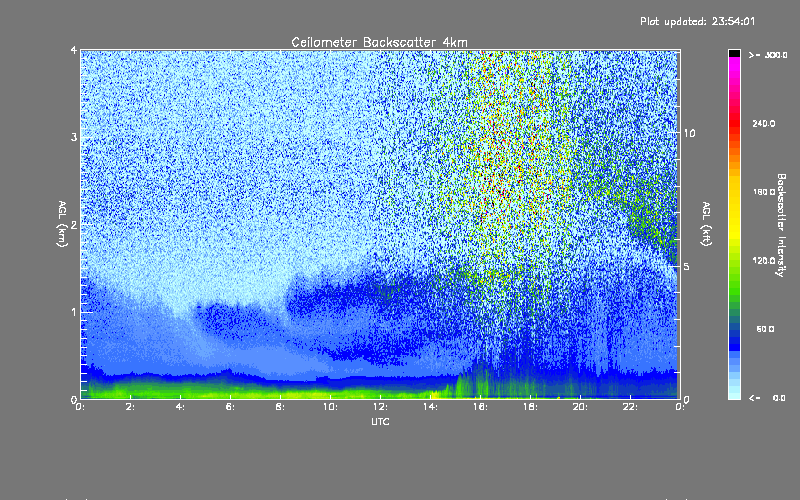Click the '6:' UTC tick label
The width and height of the screenshot is (800, 500).
click(231, 407)
